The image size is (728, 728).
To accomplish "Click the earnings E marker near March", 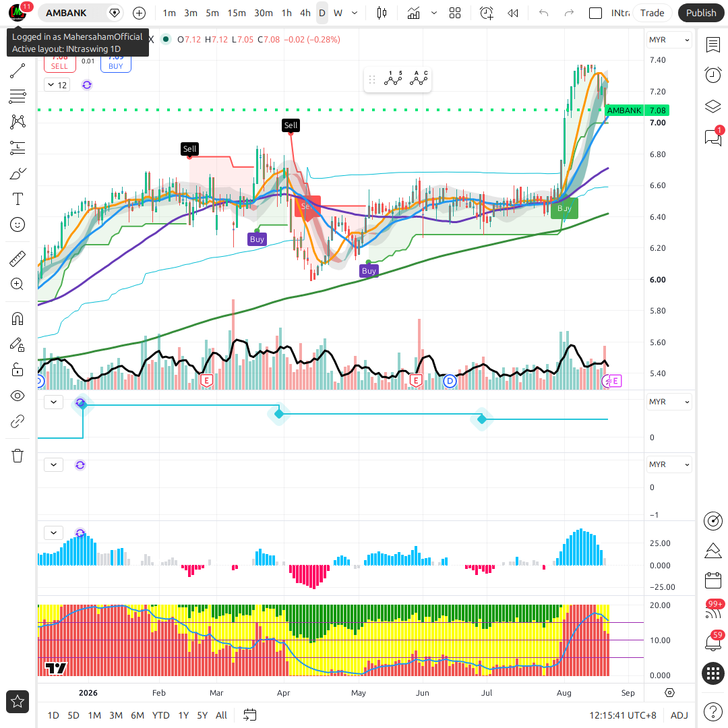I will 207,381.
